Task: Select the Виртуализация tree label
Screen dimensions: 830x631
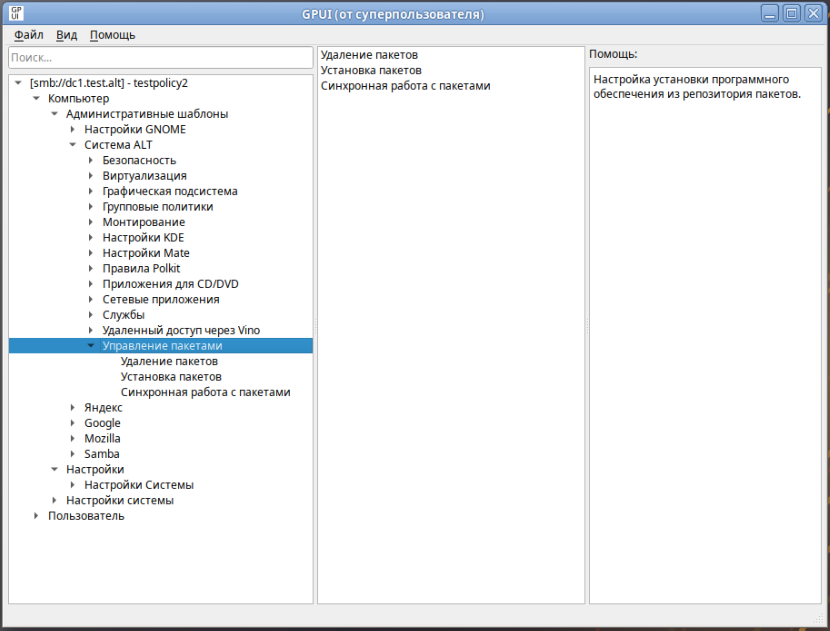Action: coord(145,176)
